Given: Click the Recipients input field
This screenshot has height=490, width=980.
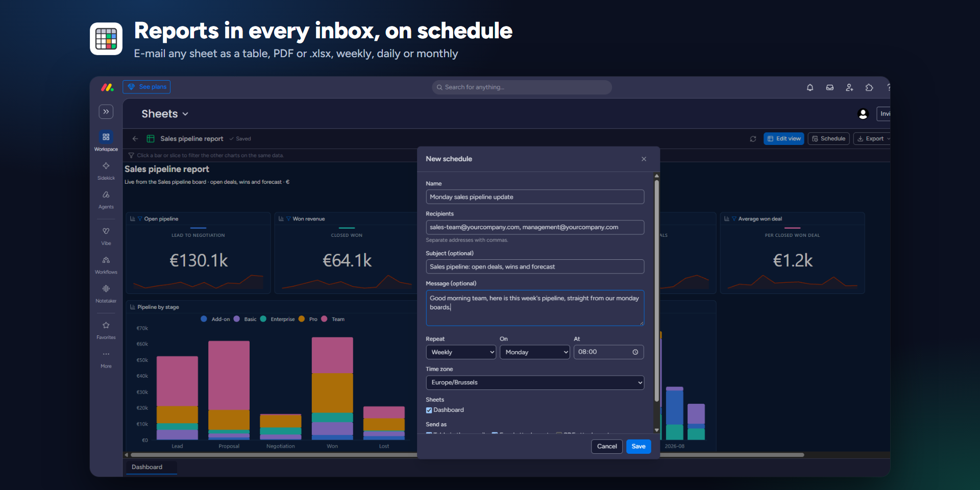Looking at the screenshot, I should 535,228.
